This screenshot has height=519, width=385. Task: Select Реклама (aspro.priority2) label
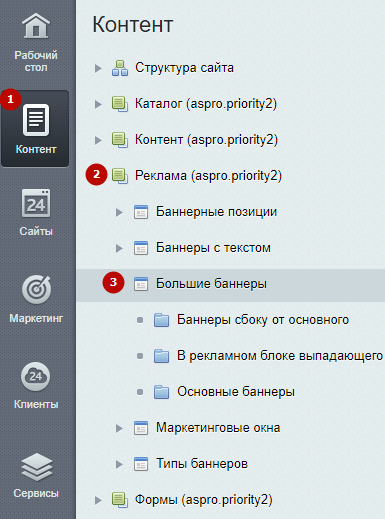208,176
